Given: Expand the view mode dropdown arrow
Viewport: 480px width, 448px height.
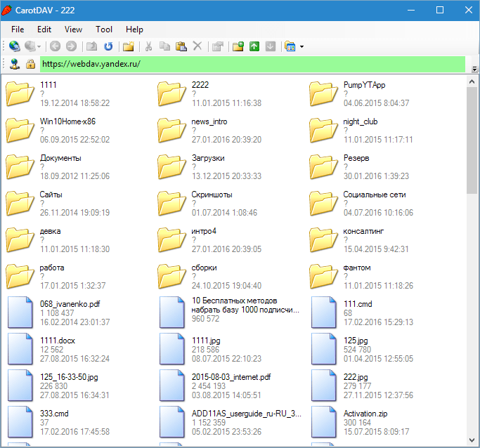Looking at the screenshot, I should coord(301,47).
